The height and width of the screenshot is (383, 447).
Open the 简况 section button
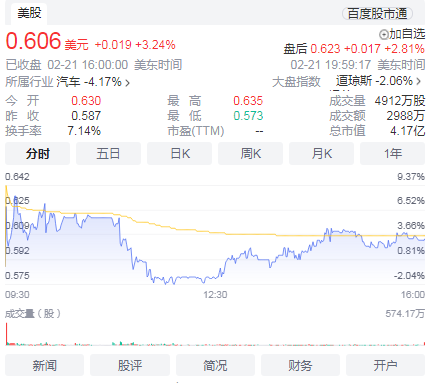(215, 365)
